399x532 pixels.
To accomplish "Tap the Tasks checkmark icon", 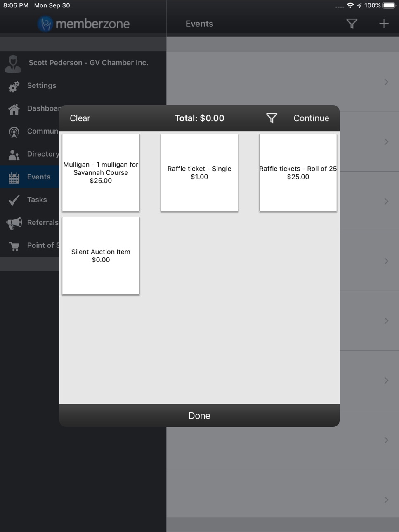I will click(14, 200).
